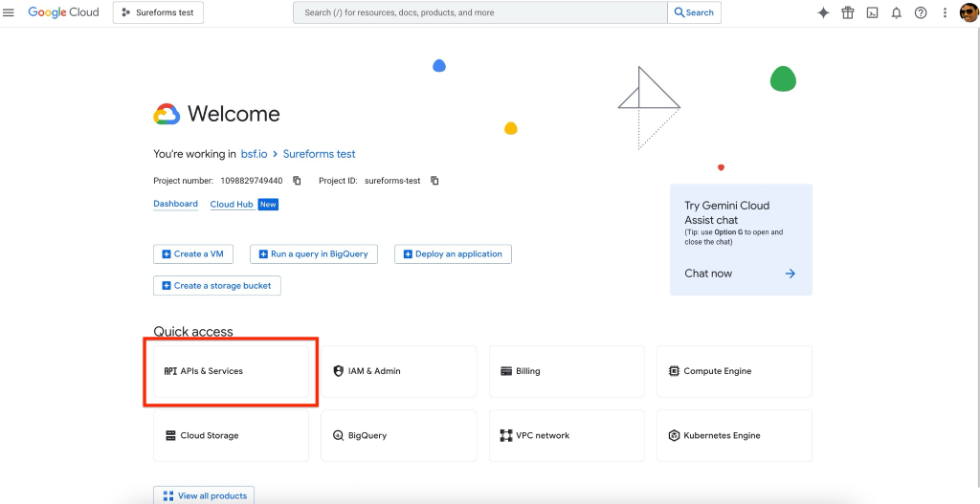Click the Try Gemini Cloud Assist heading
The image size is (980, 504).
coord(727,212)
